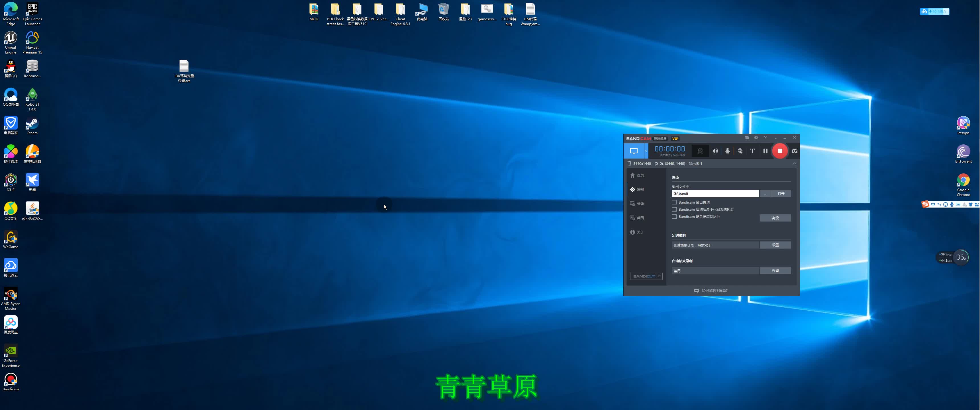Click the 36% memory usage floating widget

click(x=961, y=257)
